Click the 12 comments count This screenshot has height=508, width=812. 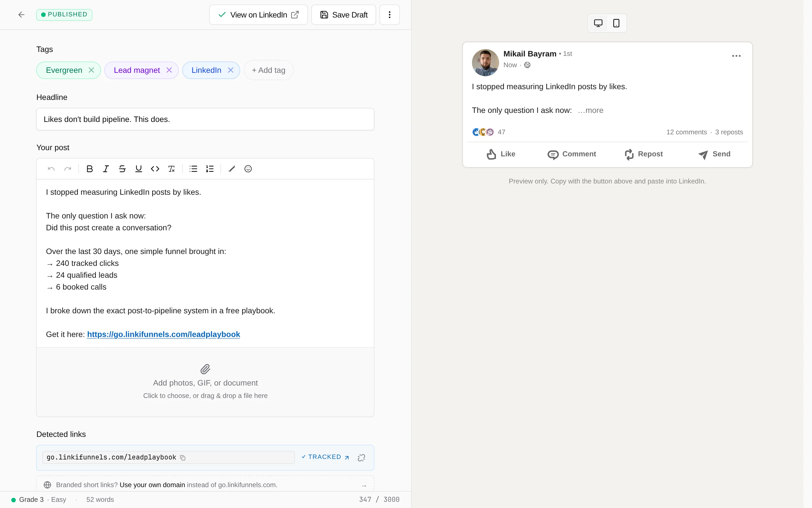pos(687,132)
